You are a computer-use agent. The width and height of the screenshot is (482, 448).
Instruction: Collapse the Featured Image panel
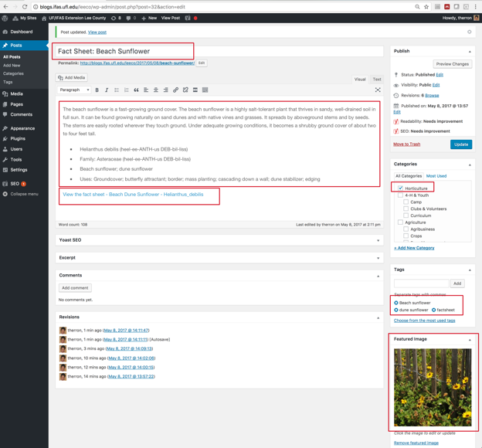470,339
